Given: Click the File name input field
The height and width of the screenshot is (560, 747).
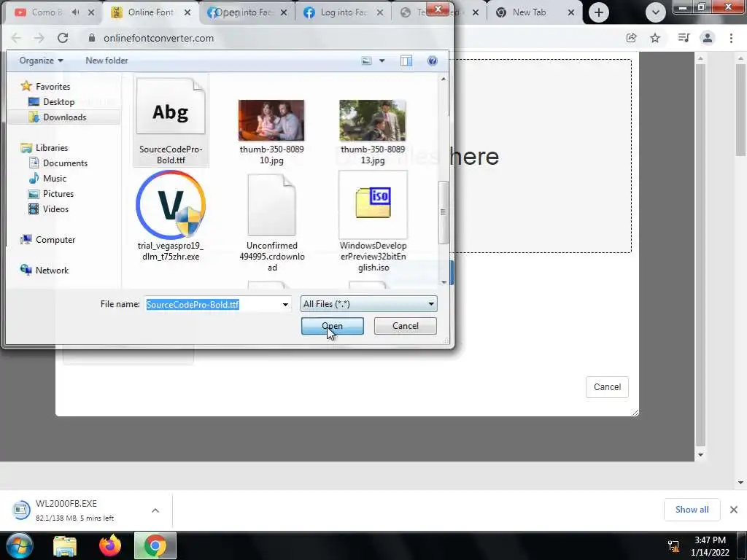Looking at the screenshot, I should pyautogui.click(x=213, y=304).
